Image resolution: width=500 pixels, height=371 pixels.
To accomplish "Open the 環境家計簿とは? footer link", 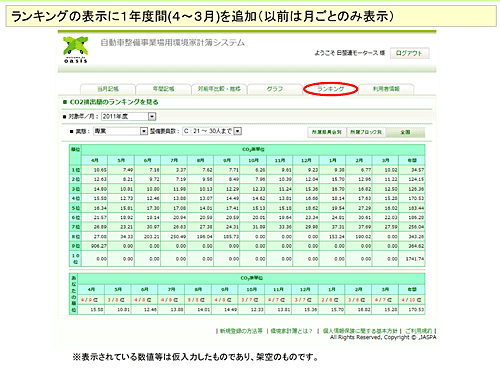I will click(x=291, y=331).
